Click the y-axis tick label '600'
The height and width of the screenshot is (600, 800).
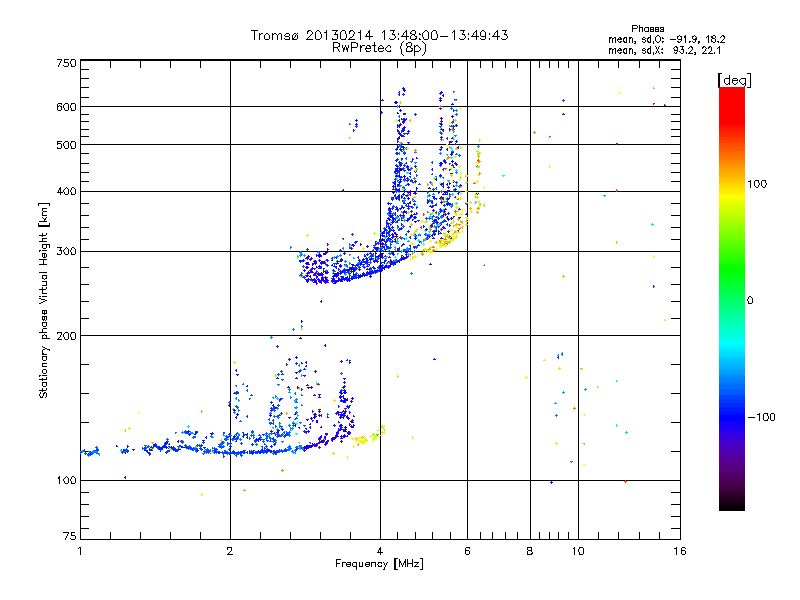coord(66,107)
